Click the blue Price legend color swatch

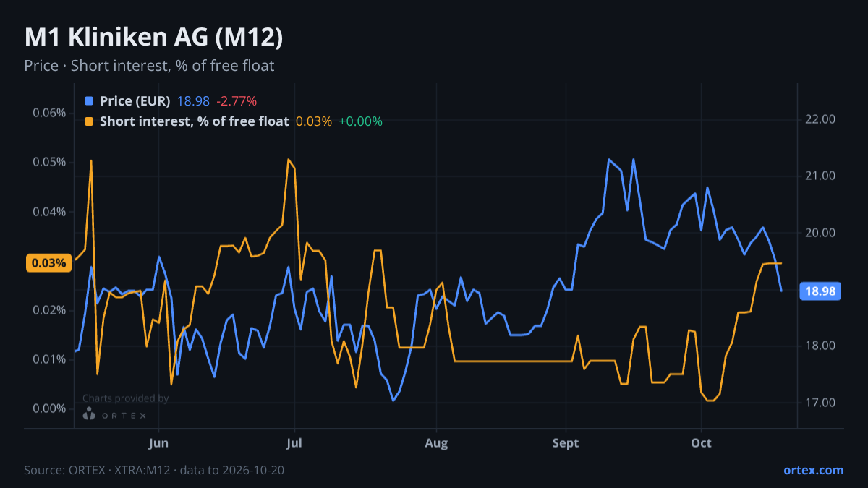pyautogui.click(x=89, y=101)
